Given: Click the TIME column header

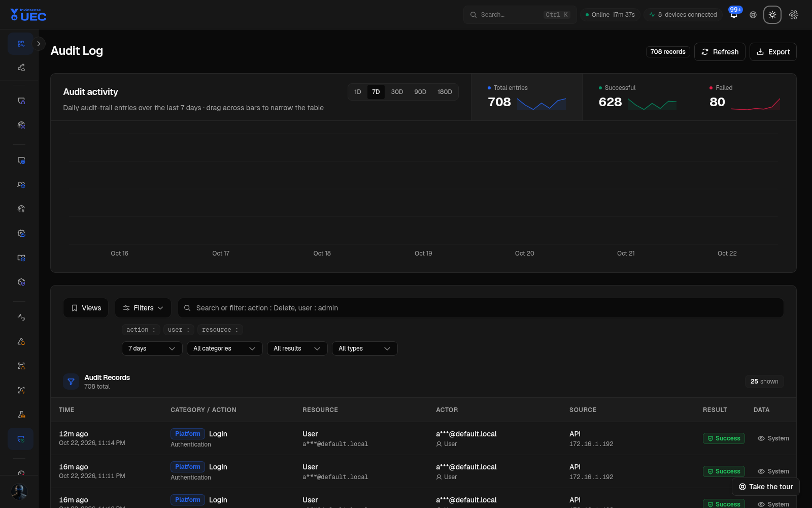Looking at the screenshot, I should click(x=66, y=410).
